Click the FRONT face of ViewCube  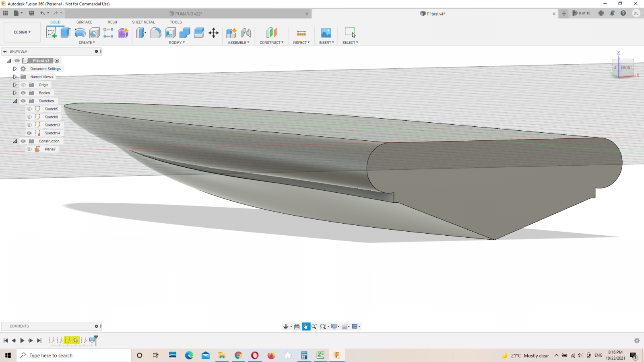(x=626, y=68)
